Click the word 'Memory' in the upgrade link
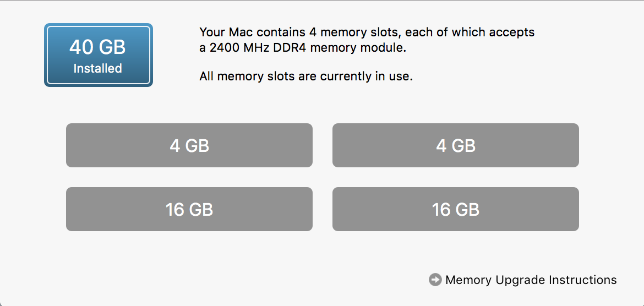Viewport: 644px width, 306px height. click(x=468, y=280)
